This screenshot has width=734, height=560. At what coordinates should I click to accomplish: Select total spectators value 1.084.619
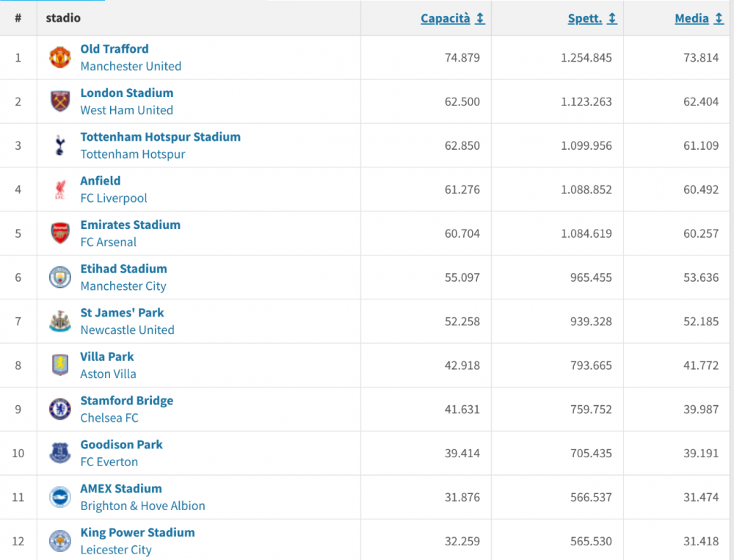(x=586, y=233)
